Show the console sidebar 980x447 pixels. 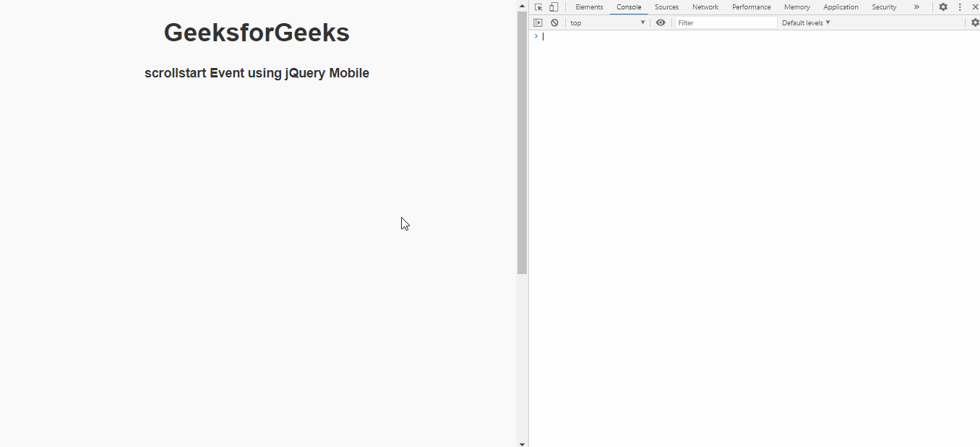point(538,22)
